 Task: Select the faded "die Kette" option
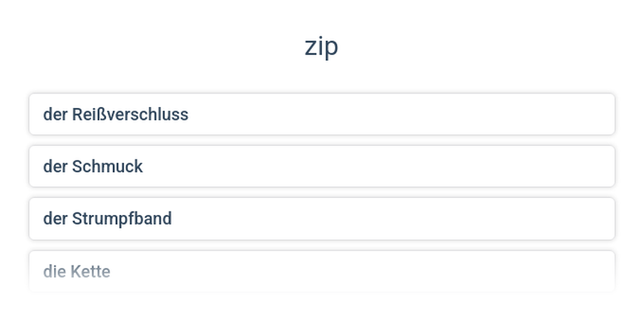point(322,271)
